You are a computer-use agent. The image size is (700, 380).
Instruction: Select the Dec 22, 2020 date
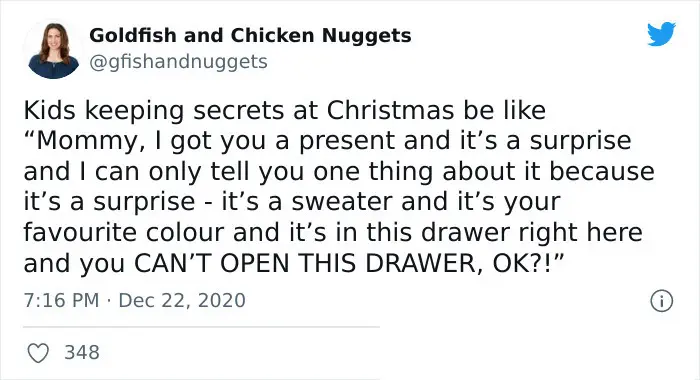(182, 300)
